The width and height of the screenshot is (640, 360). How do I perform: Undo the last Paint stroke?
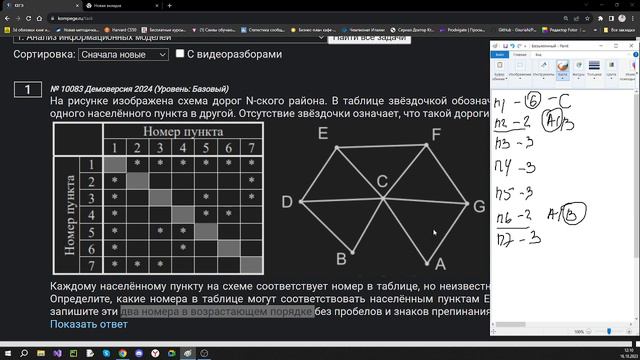tap(512, 46)
